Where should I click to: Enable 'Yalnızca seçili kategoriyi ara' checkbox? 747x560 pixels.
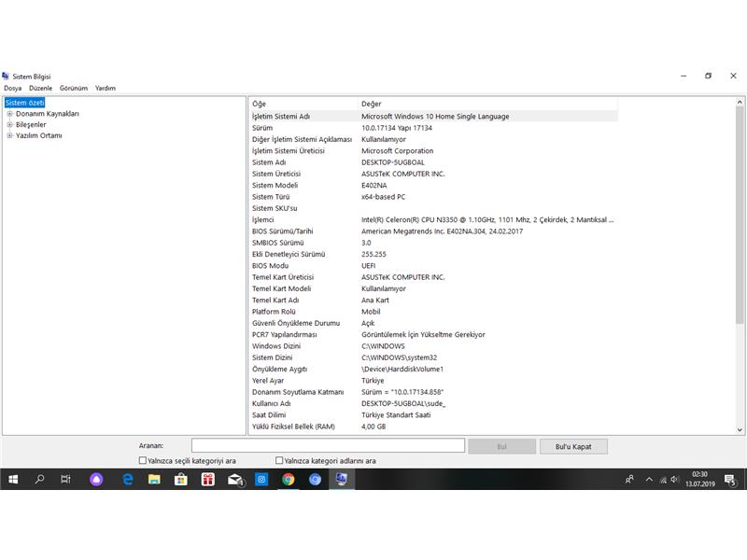tap(143, 461)
